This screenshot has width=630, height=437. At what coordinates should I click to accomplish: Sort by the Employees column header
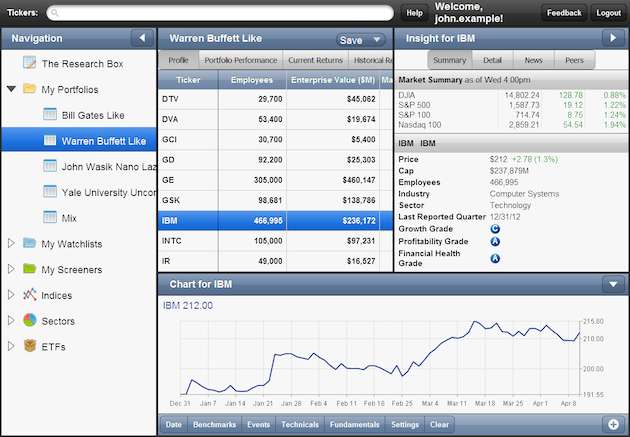click(x=252, y=80)
